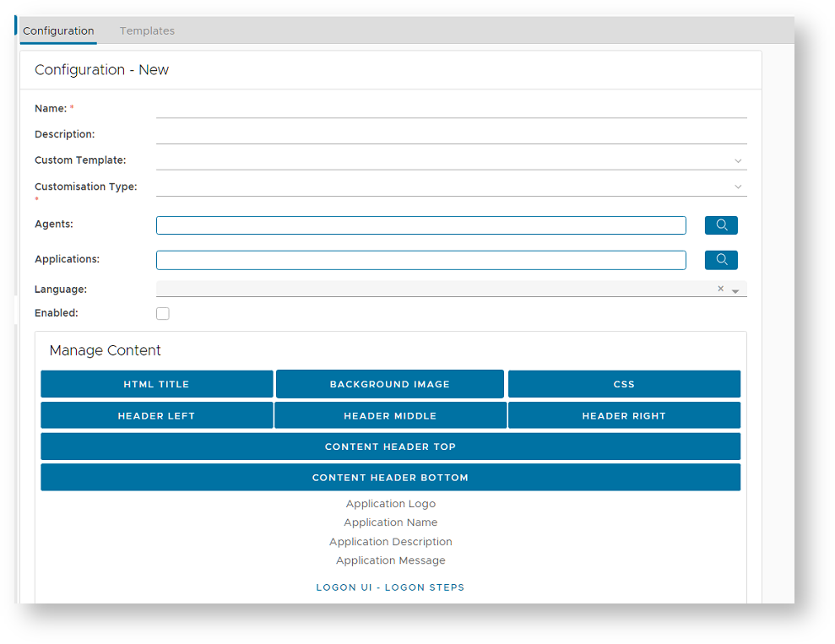Choose the HEADER MIDDLE button

(390, 415)
